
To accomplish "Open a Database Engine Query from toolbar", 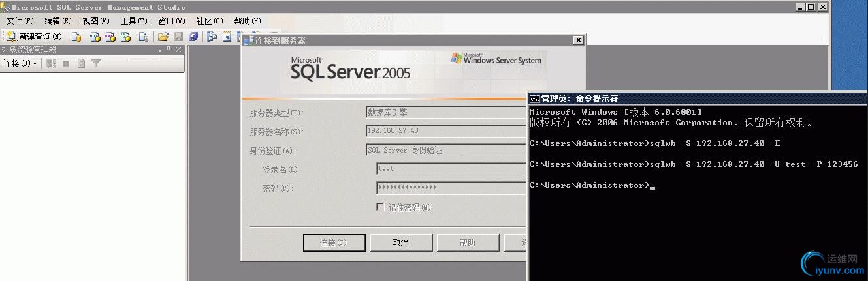I will point(76,37).
